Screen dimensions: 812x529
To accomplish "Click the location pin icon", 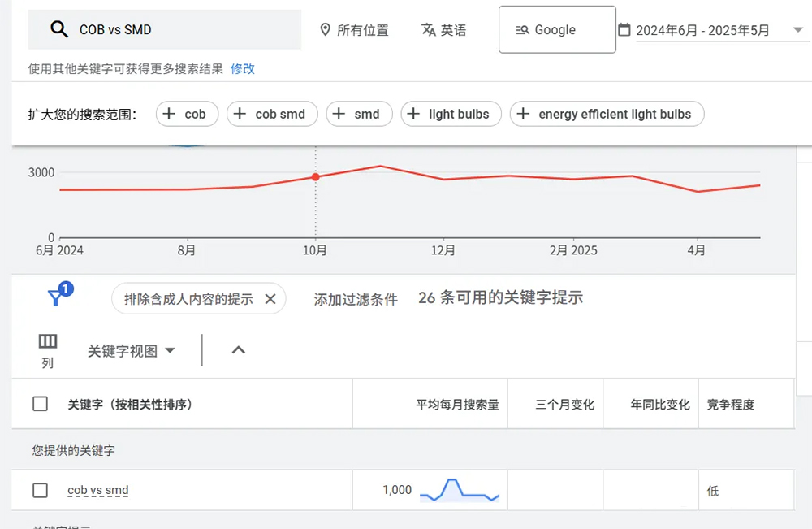I will (x=326, y=29).
